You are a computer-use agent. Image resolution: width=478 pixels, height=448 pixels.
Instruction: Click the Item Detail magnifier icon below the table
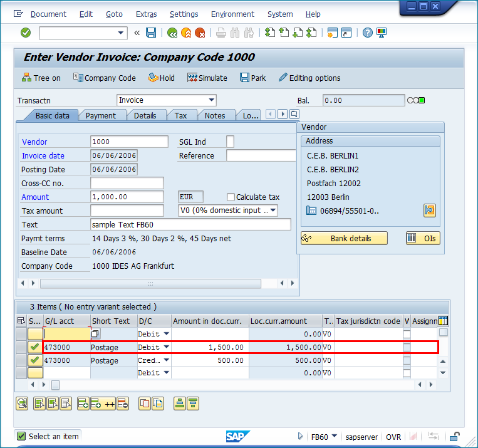click(22, 404)
